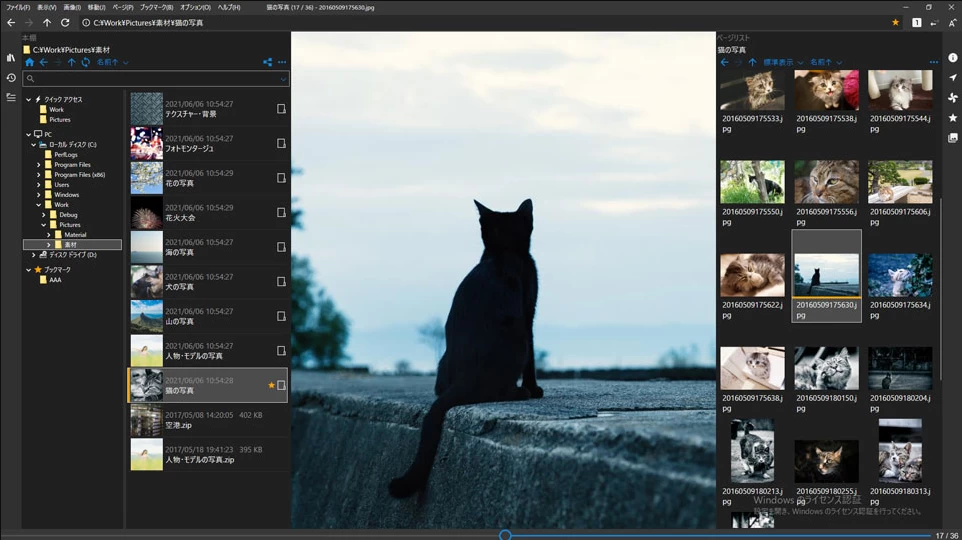Image resolution: width=962 pixels, height=540 pixels.
Task: Open the Bookshelf panel icon in left sidebar
Action: (x=11, y=58)
